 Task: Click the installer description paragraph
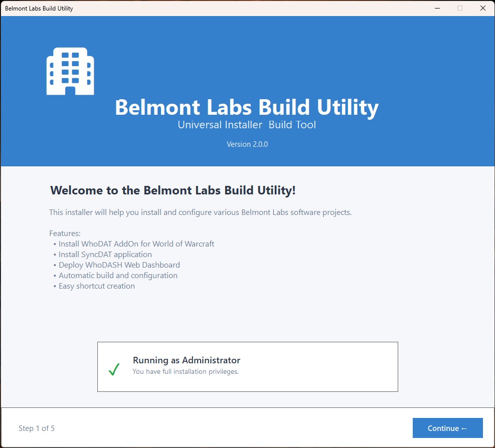point(201,212)
